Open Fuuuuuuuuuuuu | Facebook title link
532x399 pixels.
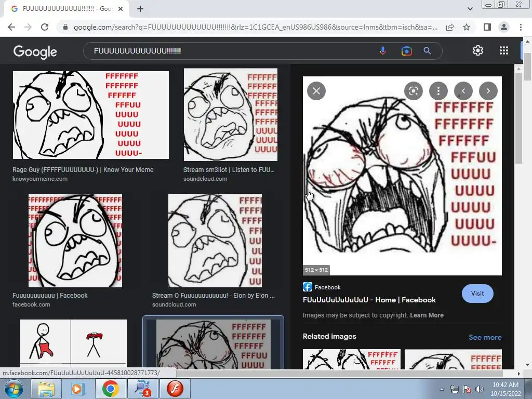(50, 296)
